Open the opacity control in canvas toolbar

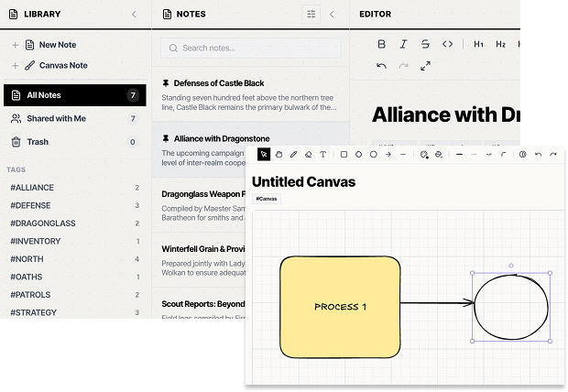(x=523, y=155)
